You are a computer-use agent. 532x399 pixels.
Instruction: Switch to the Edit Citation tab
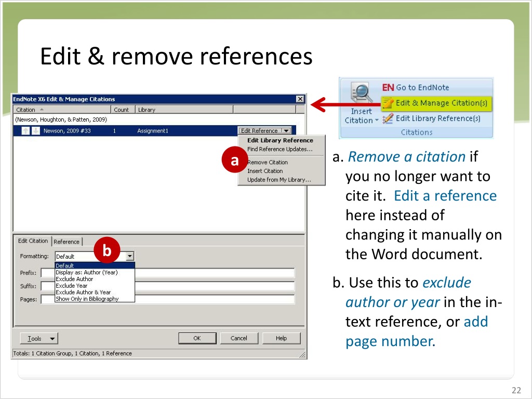pos(33,241)
